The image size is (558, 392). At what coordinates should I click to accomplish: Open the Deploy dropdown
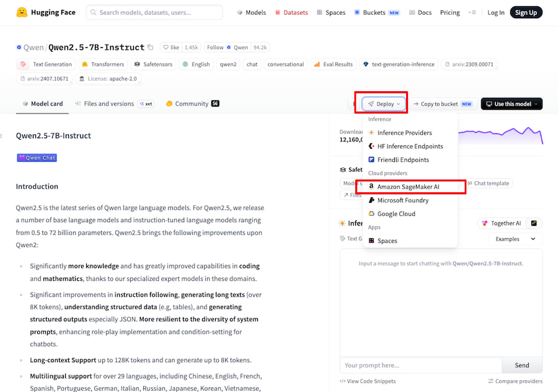click(x=384, y=104)
